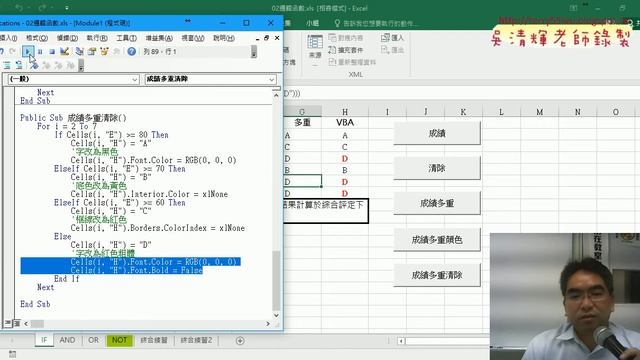
Task: Open the Procedure dropdown showing 成績多重清除
Action: click(211, 79)
